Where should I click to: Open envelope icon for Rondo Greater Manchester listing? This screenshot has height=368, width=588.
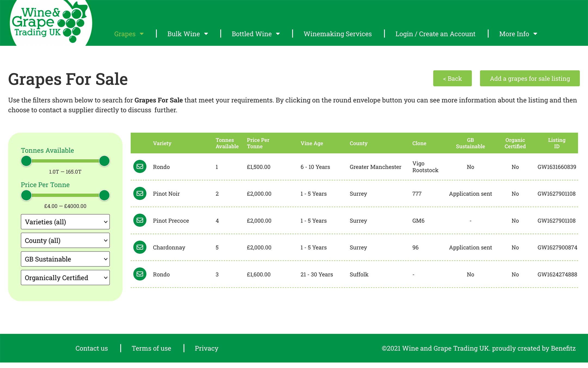pos(140,167)
